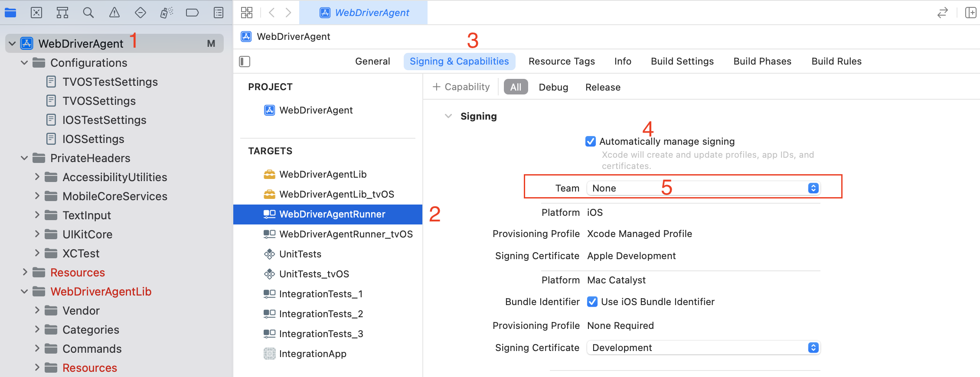Toggle Automatically manage signing checkbox
The height and width of the screenshot is (377, 980).
point(591,141)
